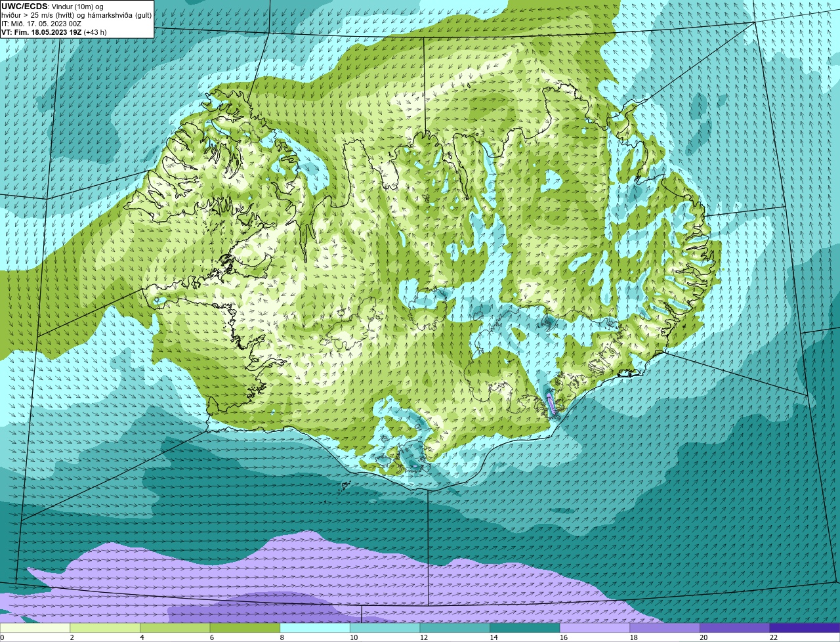Image resolution: width=840 pixels, height=642 pixels.
Task: Click the 6–8 m/s olive green swatch
Action: click(x=245, y=628)
